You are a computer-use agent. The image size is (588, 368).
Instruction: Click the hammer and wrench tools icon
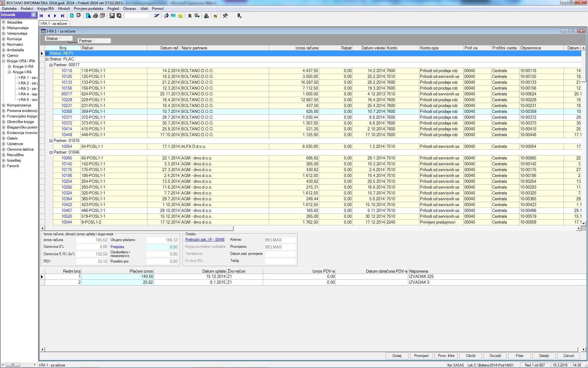tap(225, 16)
